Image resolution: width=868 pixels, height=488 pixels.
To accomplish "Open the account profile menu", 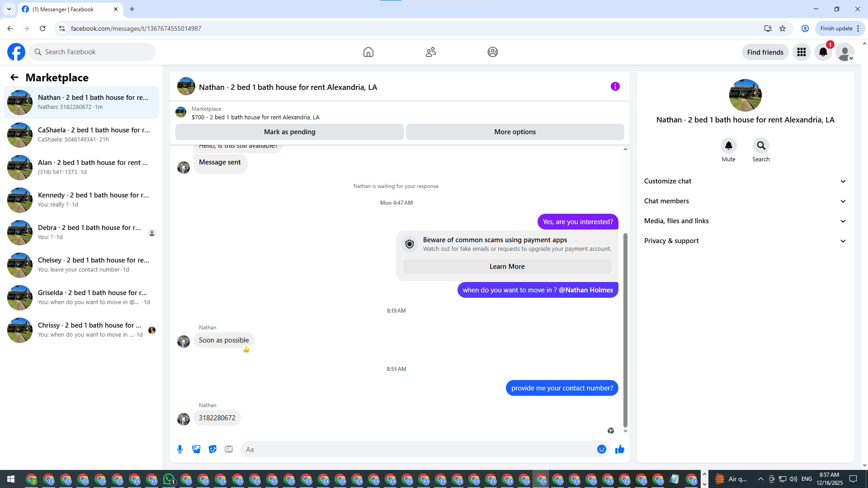I will 845,52.
